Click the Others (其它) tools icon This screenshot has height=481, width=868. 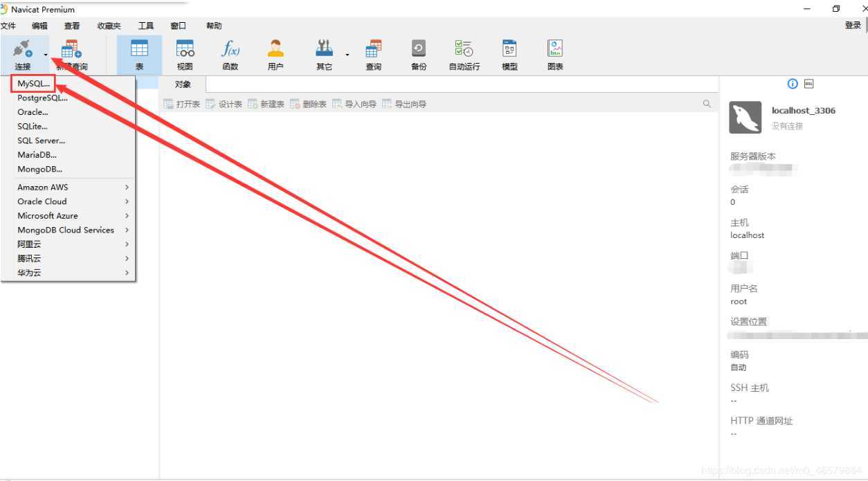[324, 48]
